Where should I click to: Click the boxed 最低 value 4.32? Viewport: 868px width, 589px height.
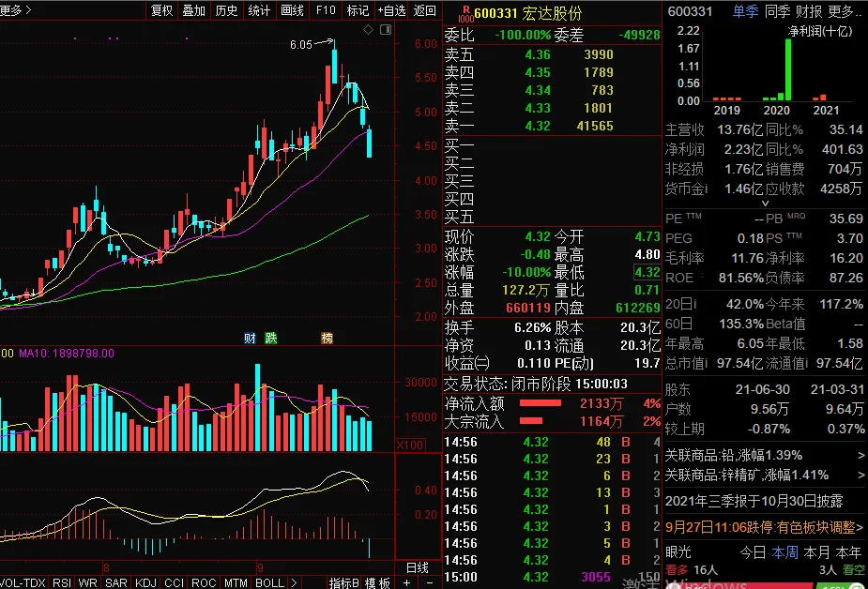click(x=647, y=272)
